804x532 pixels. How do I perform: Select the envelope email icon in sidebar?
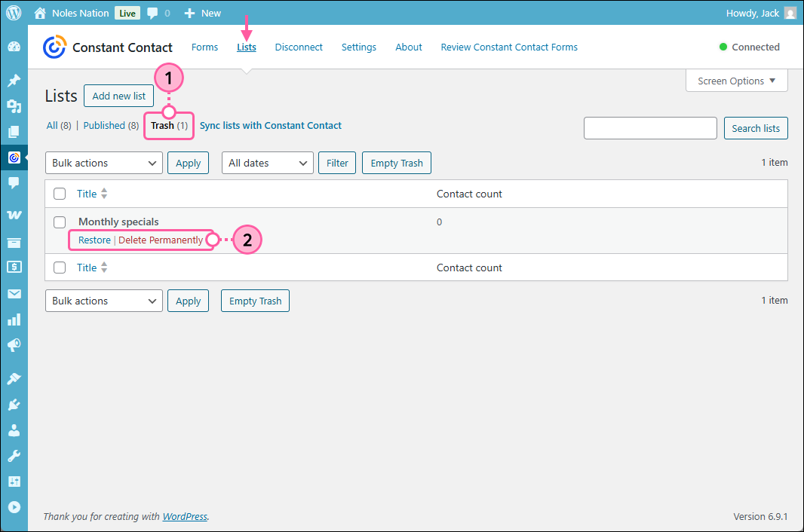[14, 293]
